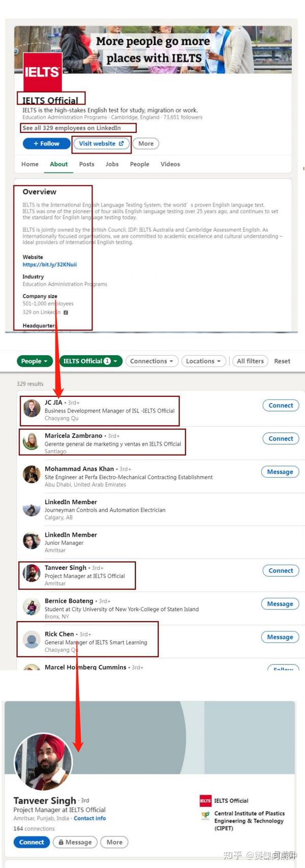Open the bit.ly website link

tap(49, 265)
